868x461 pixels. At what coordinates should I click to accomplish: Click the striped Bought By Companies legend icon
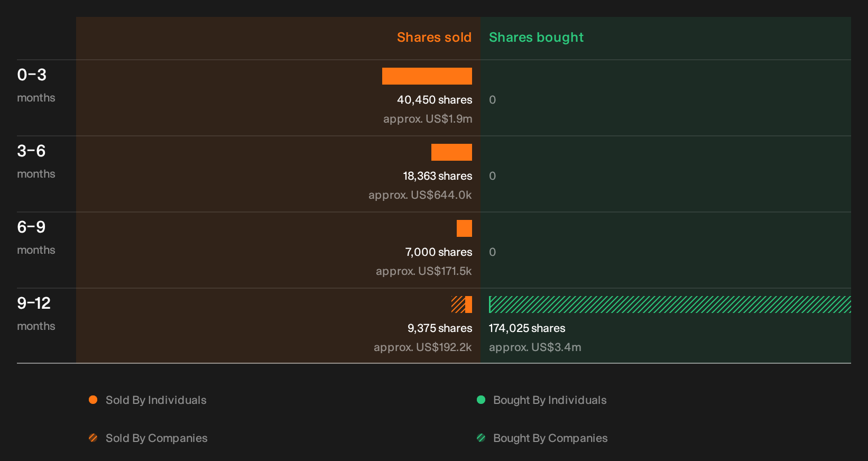[x=481, y=438]
